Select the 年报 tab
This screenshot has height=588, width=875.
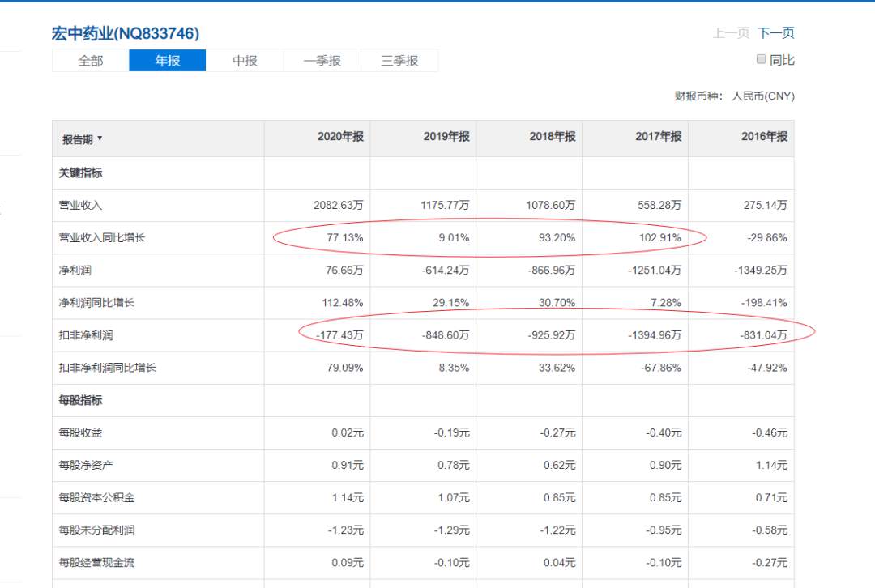(168, 60)
